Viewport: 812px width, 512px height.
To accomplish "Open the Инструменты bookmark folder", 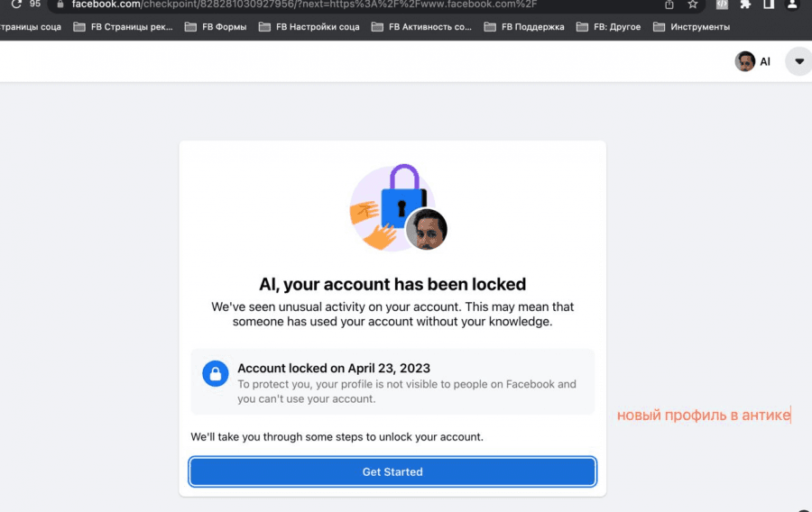I will pos(691,27).
